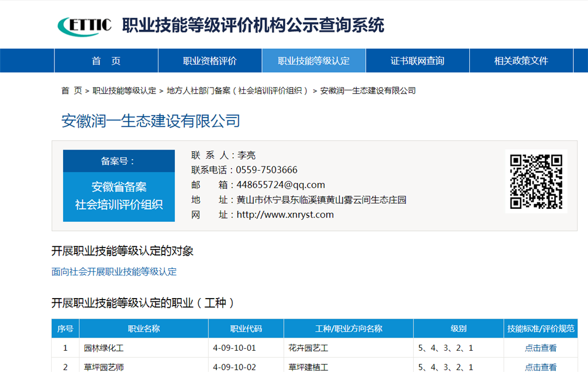This screenshot has height=372, width=588.
Task: Click the 安徽润一生态建设有限公司 page heading
Action: coord(150,121)
